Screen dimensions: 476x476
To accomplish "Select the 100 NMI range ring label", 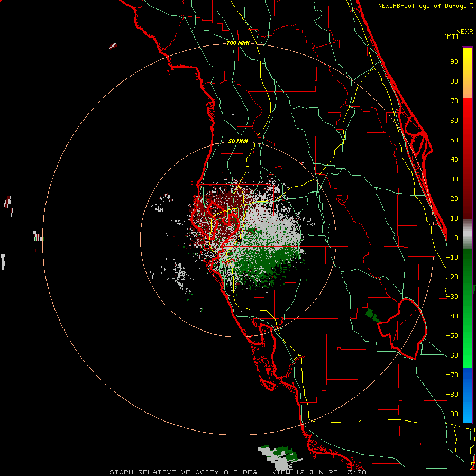I will [x=238, y=43].
